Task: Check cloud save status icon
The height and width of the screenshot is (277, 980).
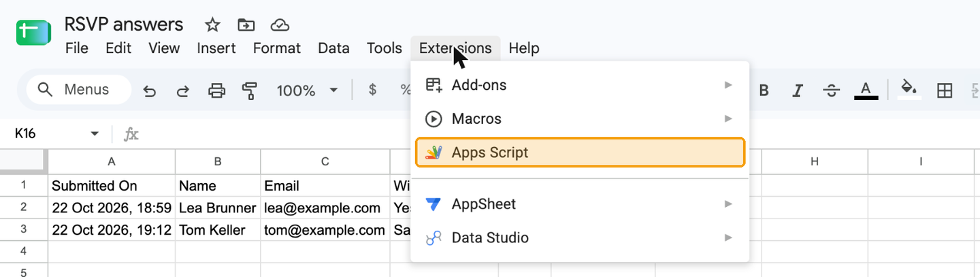Action: pos(280,25)
